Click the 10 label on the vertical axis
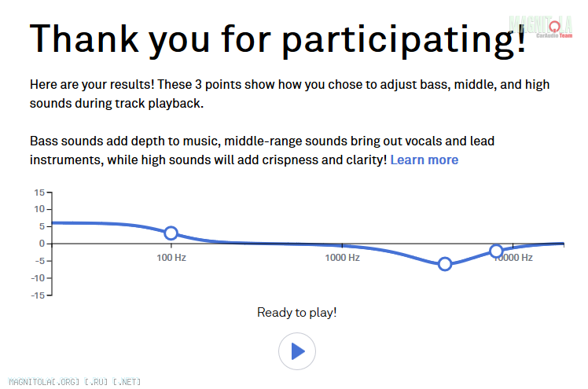This screenshot has height=389, width=588. pyautogui.click(x=39, y=209)
